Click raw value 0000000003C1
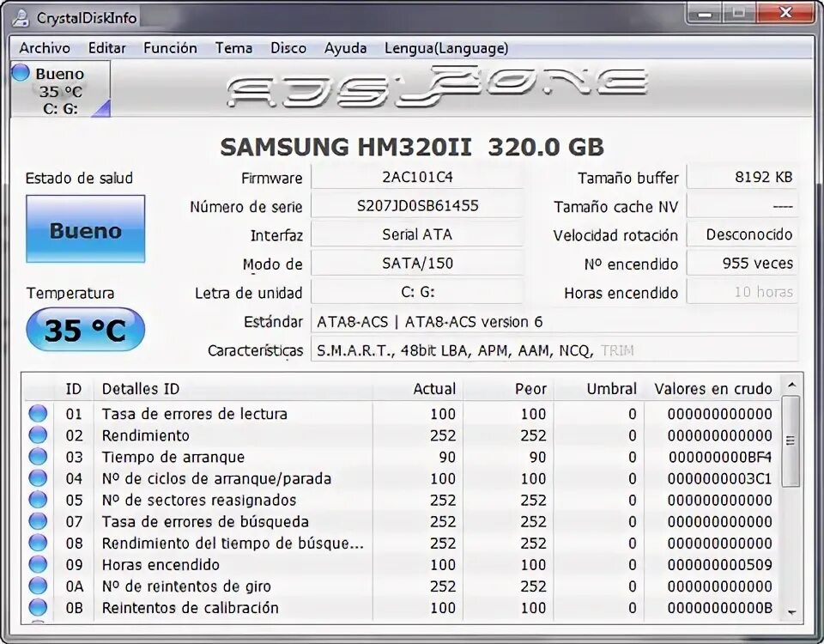Screen dimensions: 824x644 (720, 478)
